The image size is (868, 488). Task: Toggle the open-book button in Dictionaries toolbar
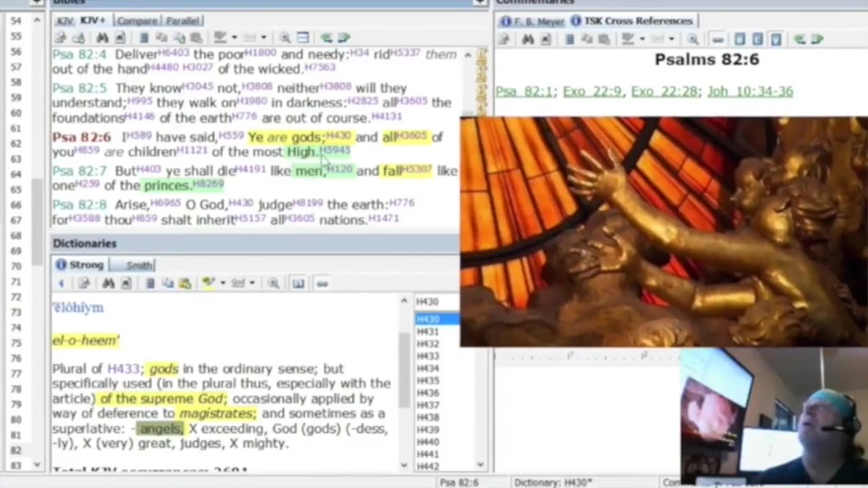[298, 283]
